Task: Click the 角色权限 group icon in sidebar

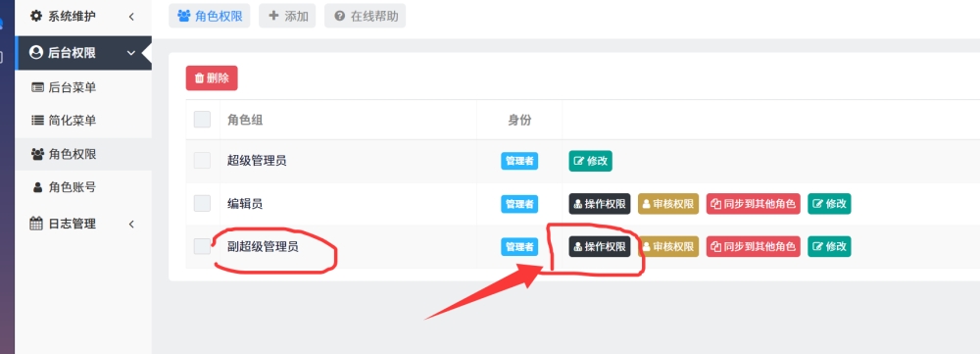Action: 37,154
